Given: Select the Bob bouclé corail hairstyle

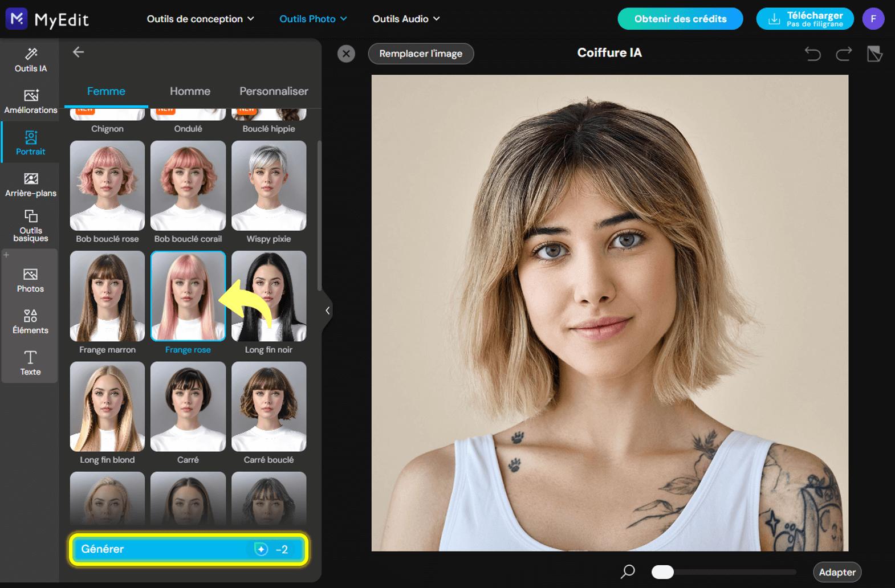Looking at the screenshot, I should point(188,186).
